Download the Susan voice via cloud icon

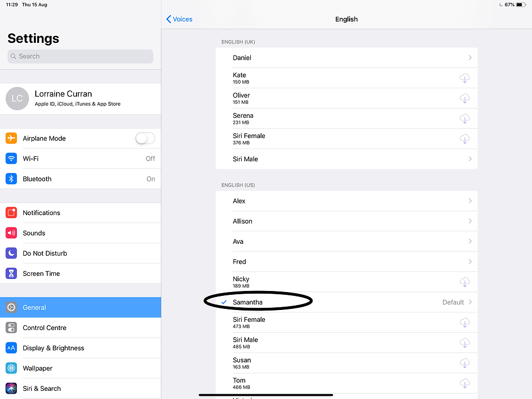point(465,363)
